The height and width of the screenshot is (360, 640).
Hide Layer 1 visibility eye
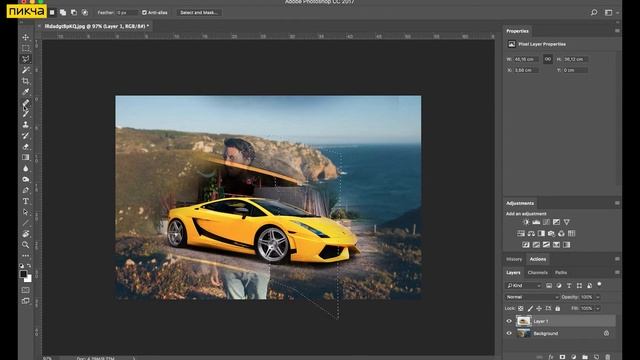[509, 321]
